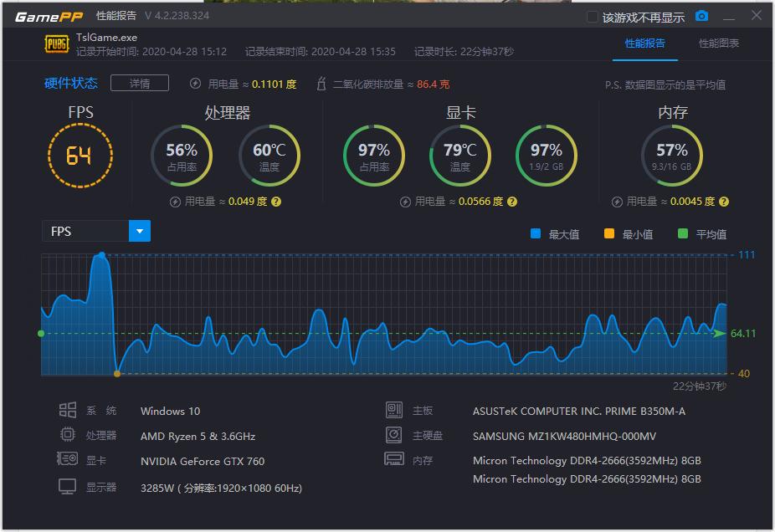Click the 主板 motherboard icon
The image size is (775, 532).
393,411
